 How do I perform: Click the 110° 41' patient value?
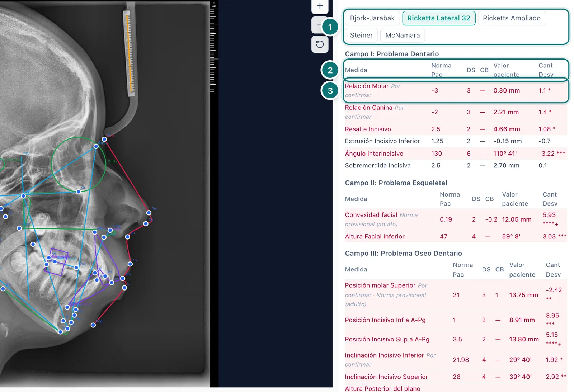click(x=505, y=154)
